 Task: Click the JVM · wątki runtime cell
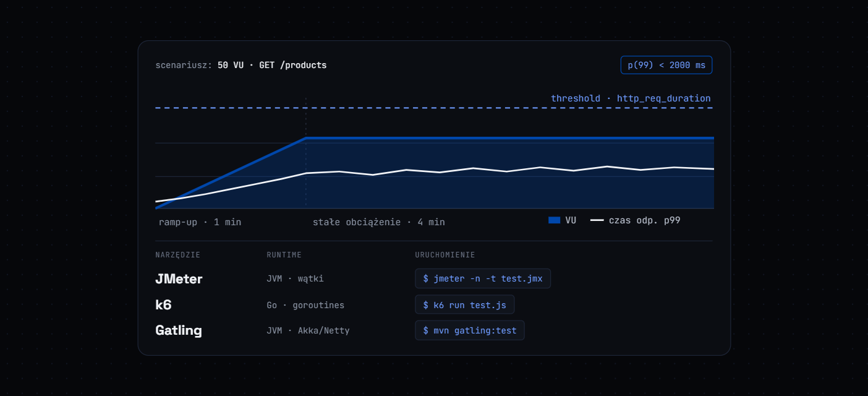295,278
